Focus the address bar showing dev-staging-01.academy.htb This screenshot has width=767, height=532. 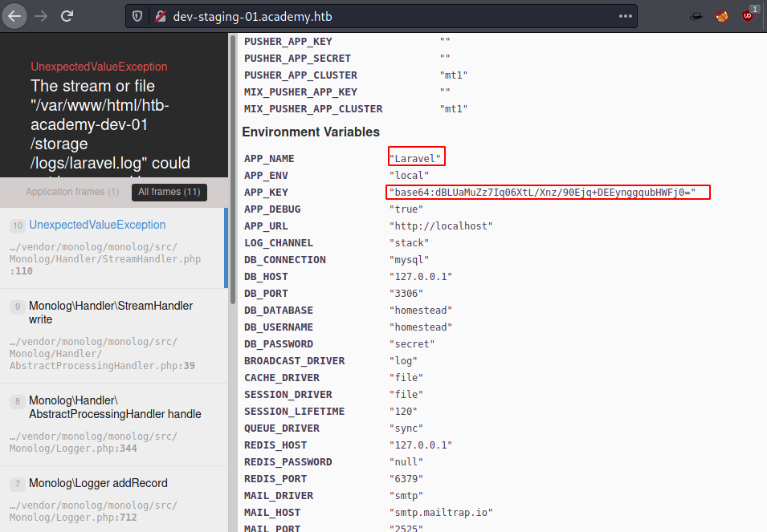coord(381,17)
